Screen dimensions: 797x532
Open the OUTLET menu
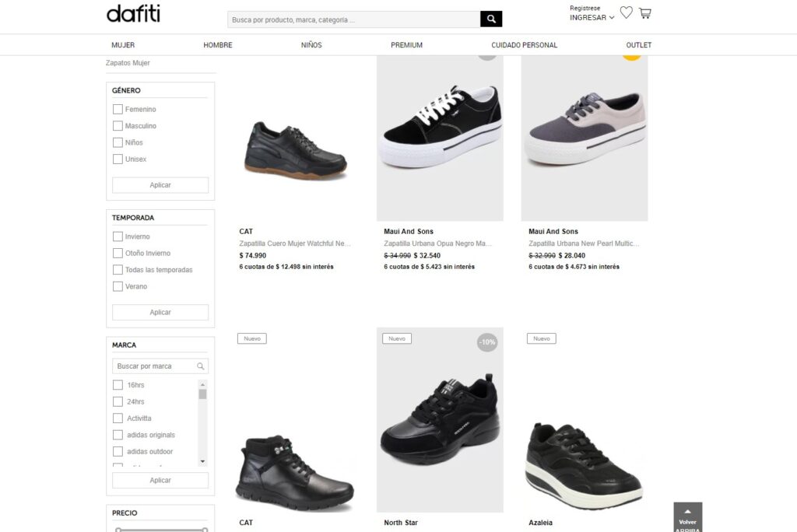[638, 45]
